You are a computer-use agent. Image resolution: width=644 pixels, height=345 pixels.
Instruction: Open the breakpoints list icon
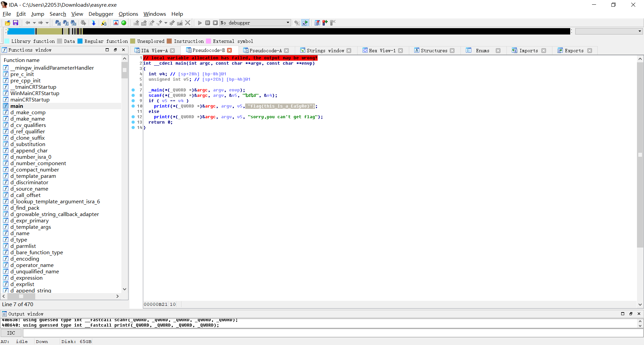[x=317, y=23]
